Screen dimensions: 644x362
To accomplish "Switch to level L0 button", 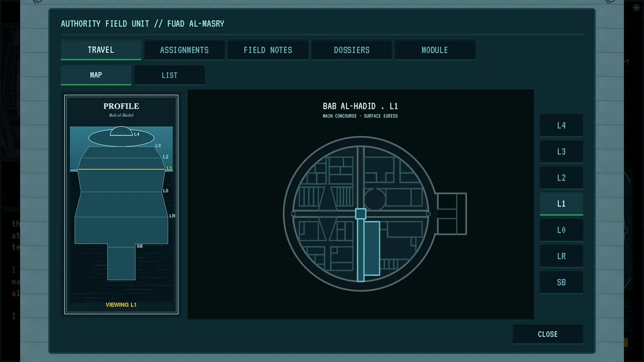I will [x=561, y=230].
